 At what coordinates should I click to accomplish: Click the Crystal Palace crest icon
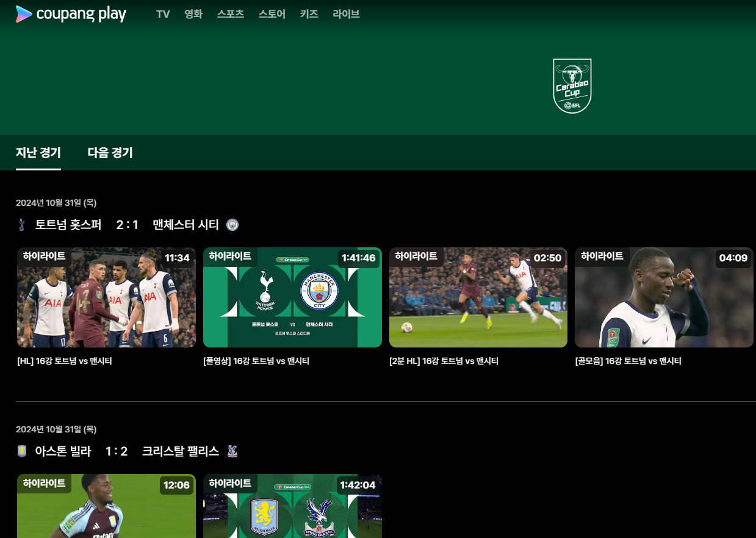232,451
